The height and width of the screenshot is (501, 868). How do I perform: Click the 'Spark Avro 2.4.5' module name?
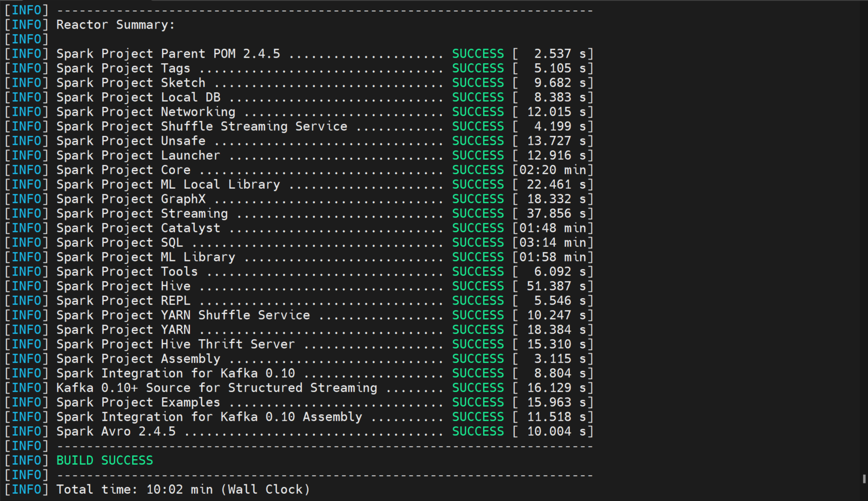[x=116, y=432]
